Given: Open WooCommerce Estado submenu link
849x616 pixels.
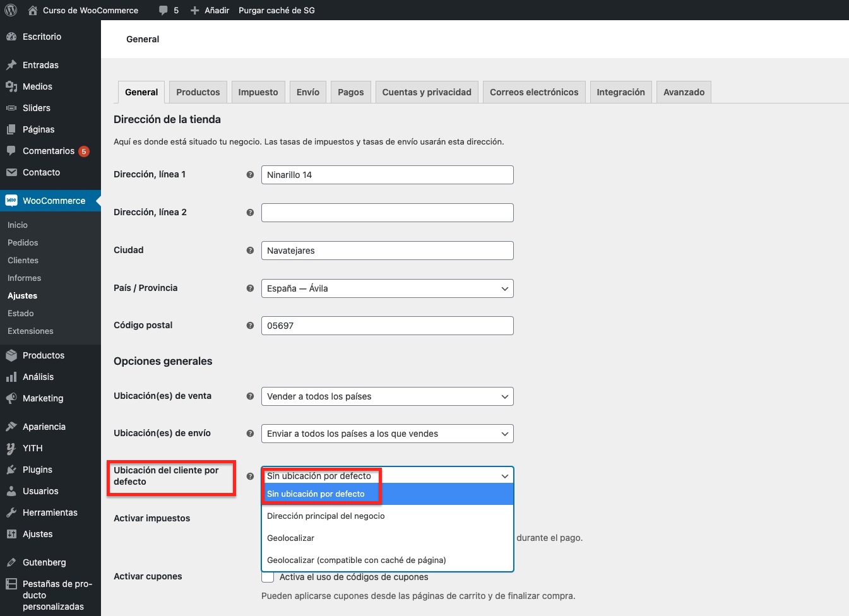Looking at the screenshot, I should (21, 314).
